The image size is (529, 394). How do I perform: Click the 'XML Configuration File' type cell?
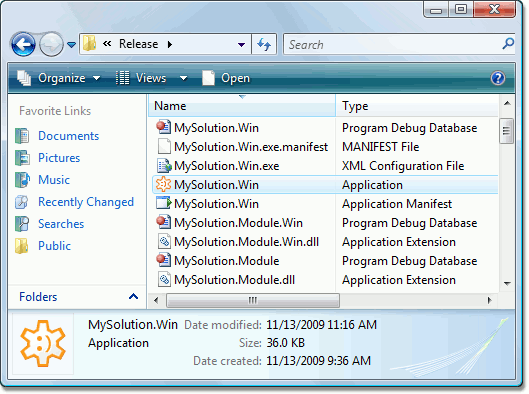(403, 166)
